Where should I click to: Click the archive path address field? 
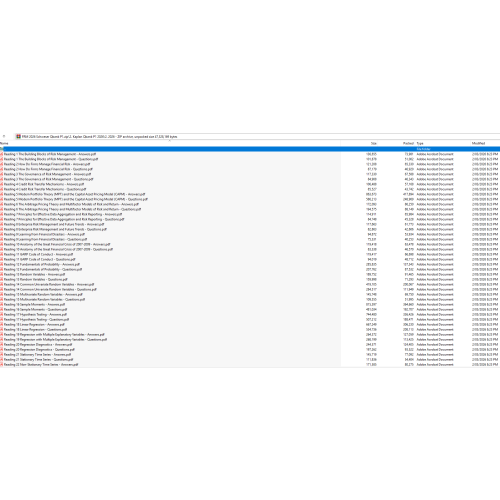(x=257, y=136)
